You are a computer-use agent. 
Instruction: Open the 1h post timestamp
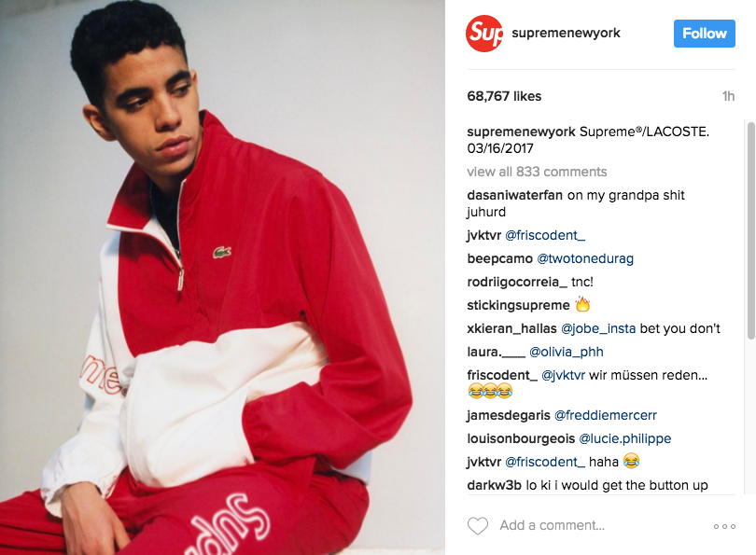(x=729, y=96)
